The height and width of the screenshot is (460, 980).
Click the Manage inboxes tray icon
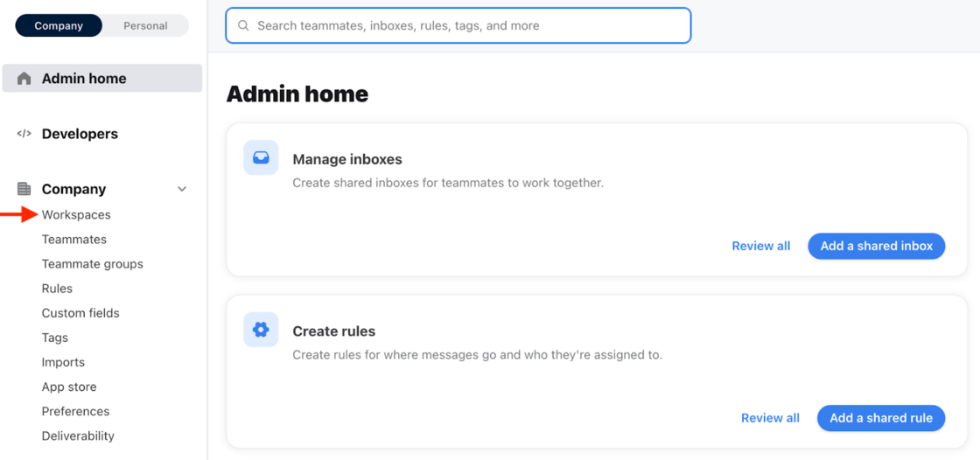click(261, 158)
